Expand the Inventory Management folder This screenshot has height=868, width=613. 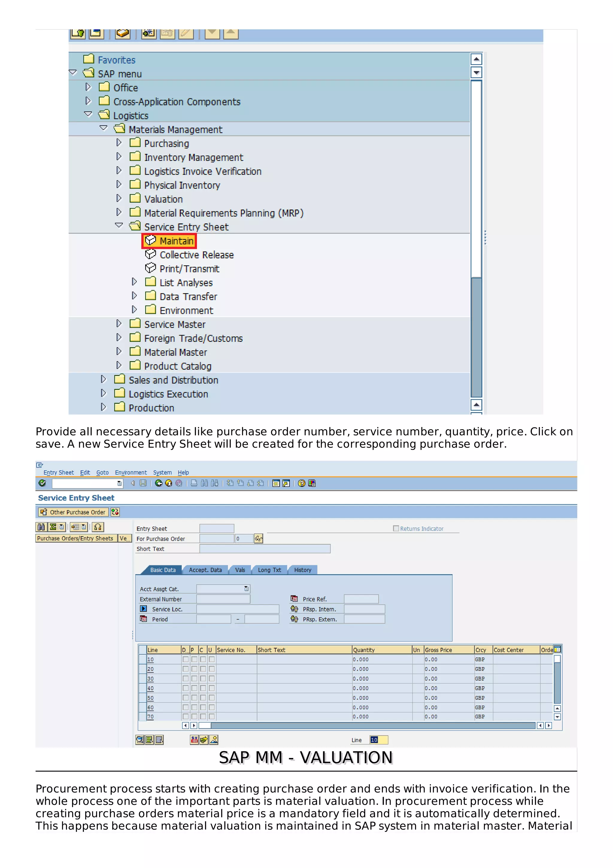coord(119,157)
